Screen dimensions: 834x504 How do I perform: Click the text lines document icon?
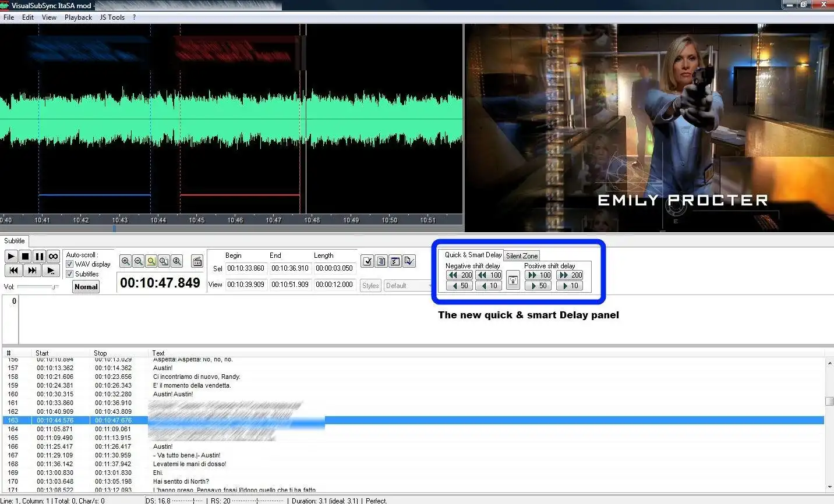point(381,261)
